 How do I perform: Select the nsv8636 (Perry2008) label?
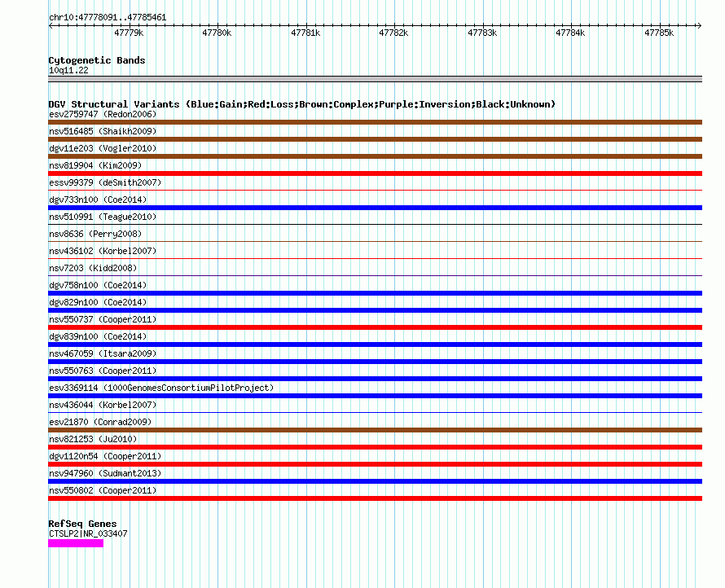pyautogui.click(x=95, y=234)
